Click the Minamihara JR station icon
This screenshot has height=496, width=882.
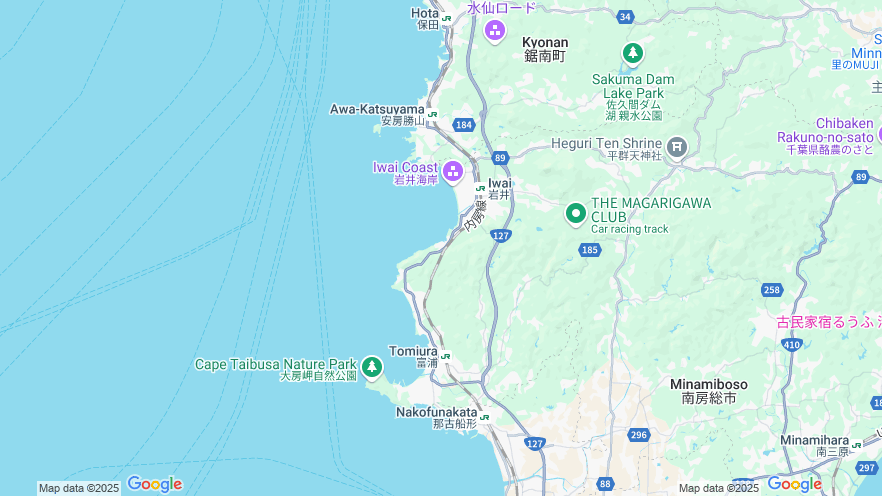[856, 445]
